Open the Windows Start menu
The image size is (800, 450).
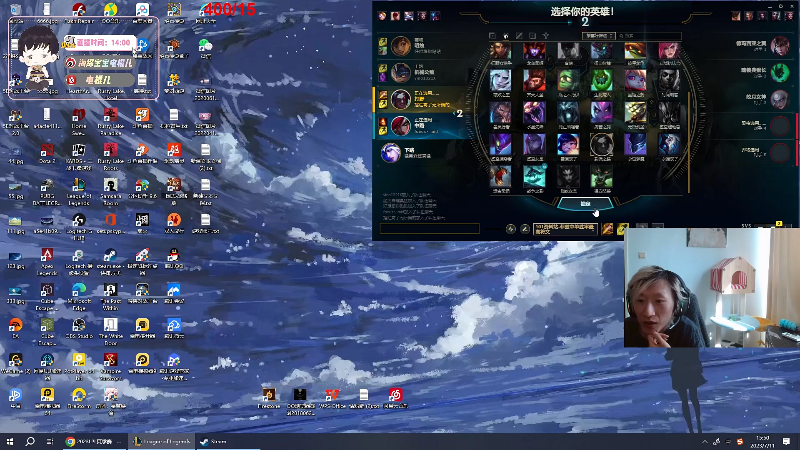[x=10, y=441]
